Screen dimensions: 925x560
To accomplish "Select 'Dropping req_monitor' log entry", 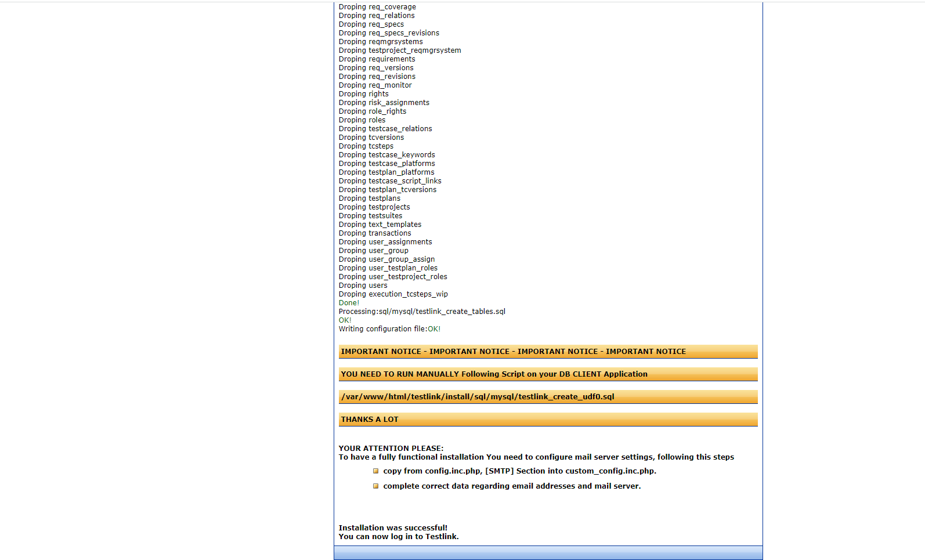I will click(375, 85).
